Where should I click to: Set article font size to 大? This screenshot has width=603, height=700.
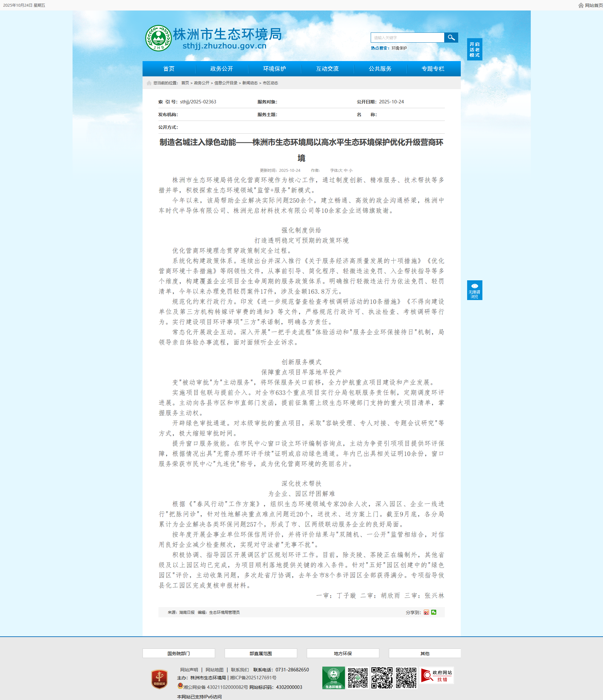coord(340,171)
